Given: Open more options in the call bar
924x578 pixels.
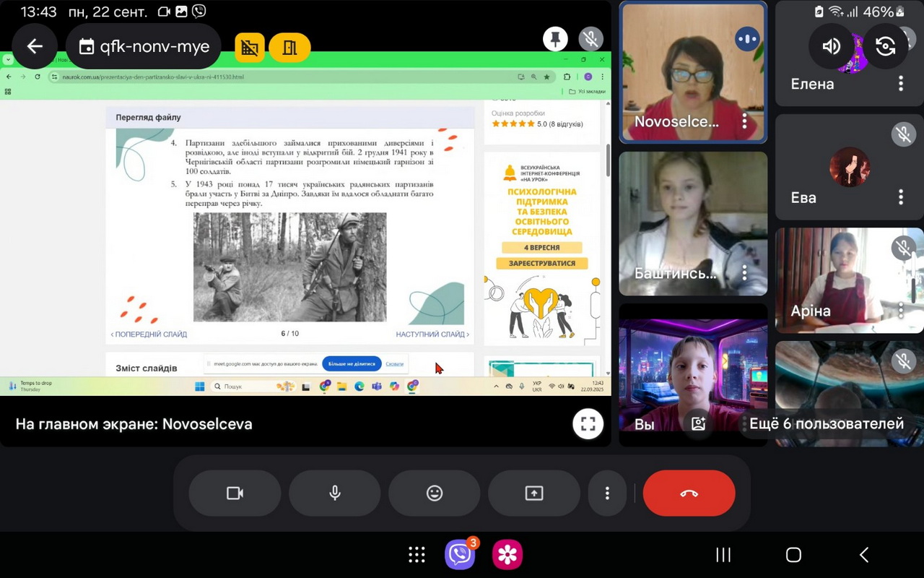Looking at the screenshot, I should point(607,493).
